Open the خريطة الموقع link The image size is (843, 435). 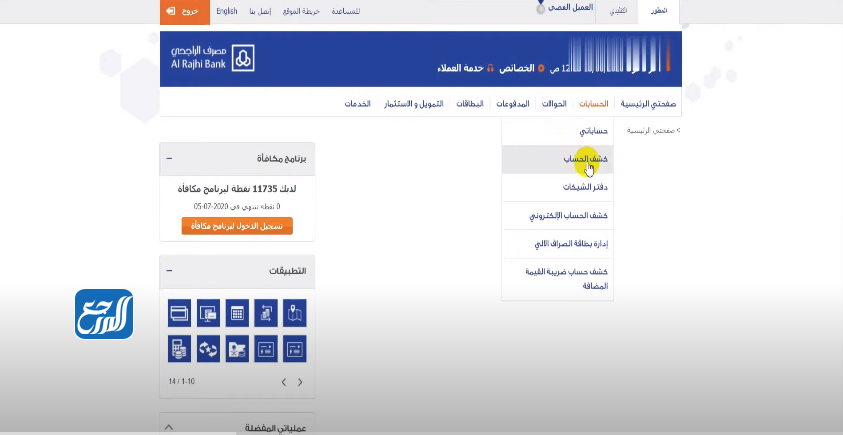click(302, 11)
